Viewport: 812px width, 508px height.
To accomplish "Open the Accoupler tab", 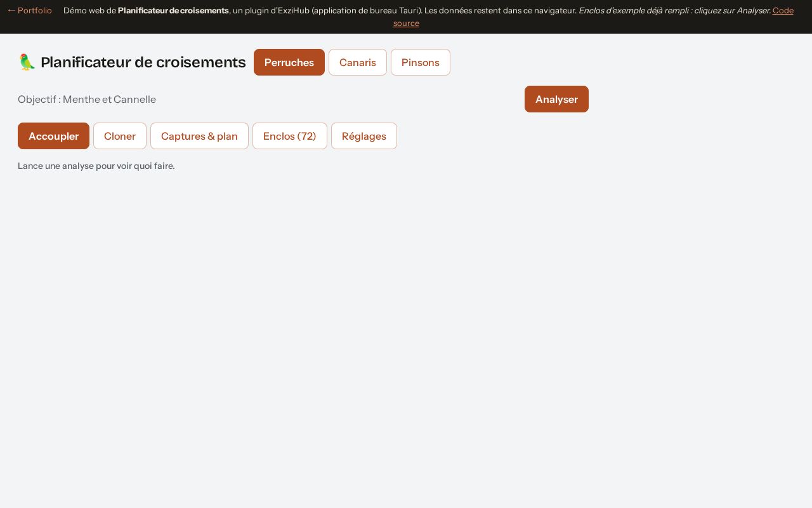I will pos(53,136).
